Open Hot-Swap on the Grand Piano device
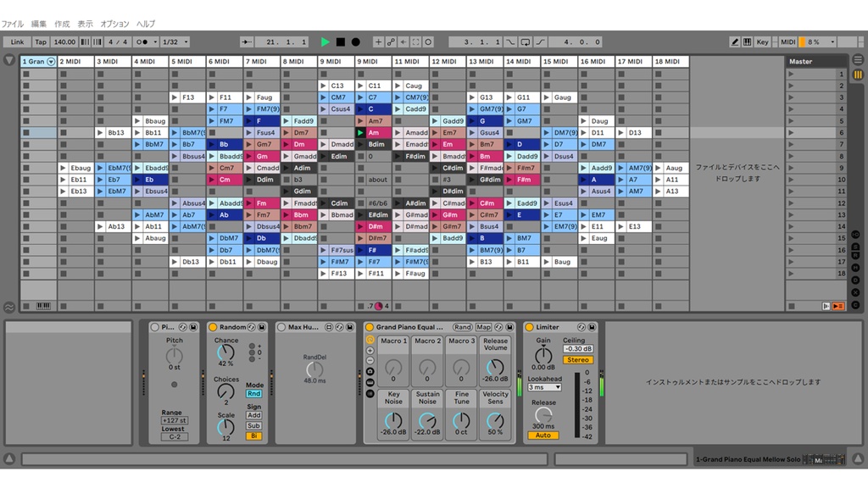Screen dimensions: 868x488 coord(498,327)
